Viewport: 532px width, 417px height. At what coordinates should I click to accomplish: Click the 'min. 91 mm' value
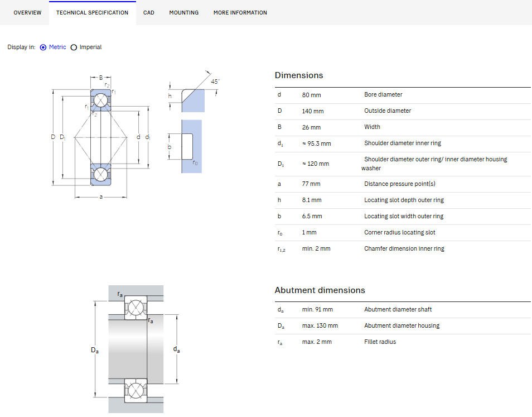pyautogui.click(x=317, y=309)
